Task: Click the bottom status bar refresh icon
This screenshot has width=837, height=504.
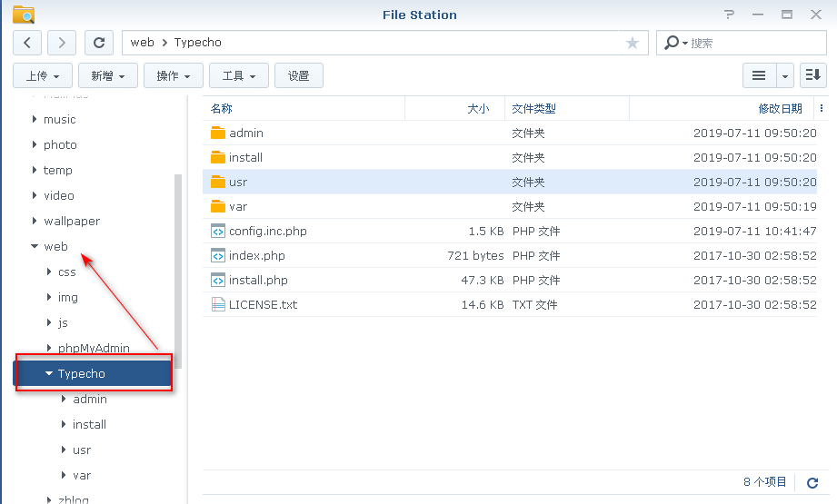Action: (812, 483)
